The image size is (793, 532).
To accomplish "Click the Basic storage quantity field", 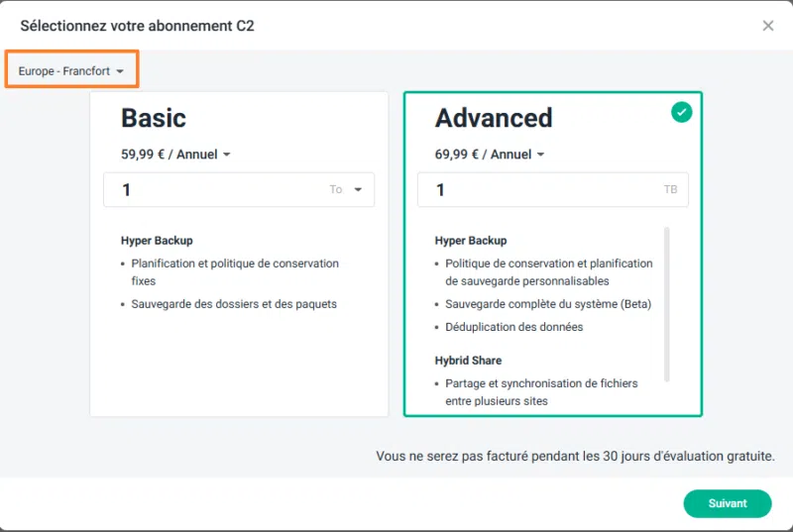I will 218,189.
